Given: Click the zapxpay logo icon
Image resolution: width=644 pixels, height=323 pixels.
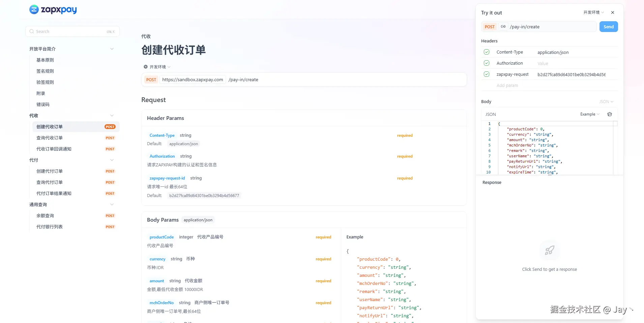Looking at the screenshot, I should point(34,9).
